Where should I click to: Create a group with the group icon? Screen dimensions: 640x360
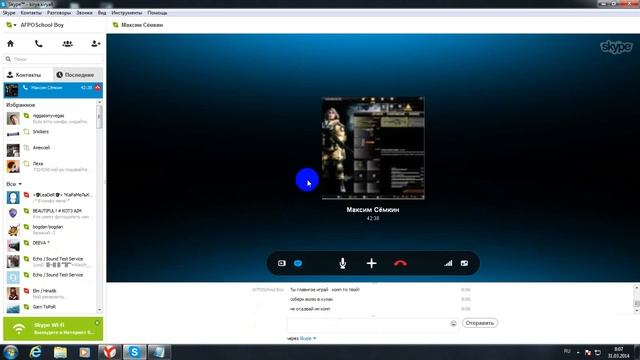[67, 43]
